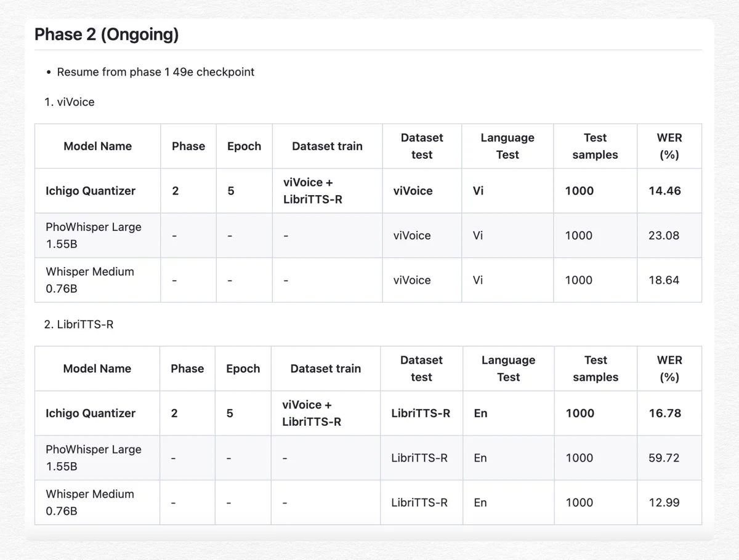Click "Dataset train" header in first table
Screen dimensions: 739x560
pos(327,146)
